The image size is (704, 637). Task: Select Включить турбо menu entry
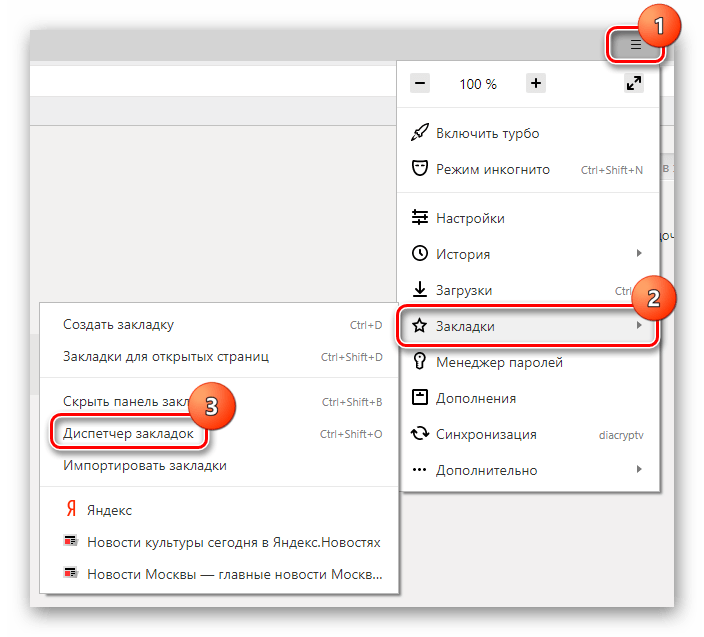pos(528,133)
